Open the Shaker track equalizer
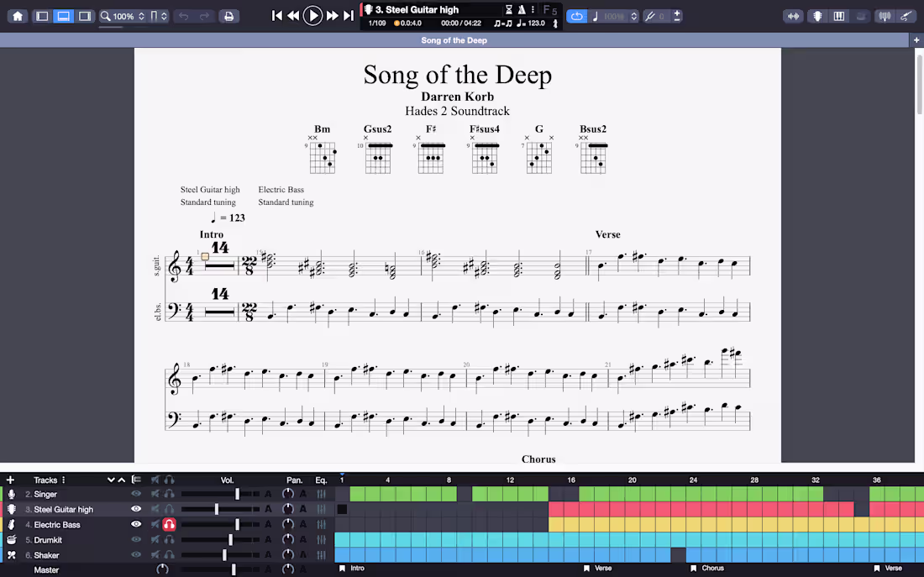 pos(321,555)
